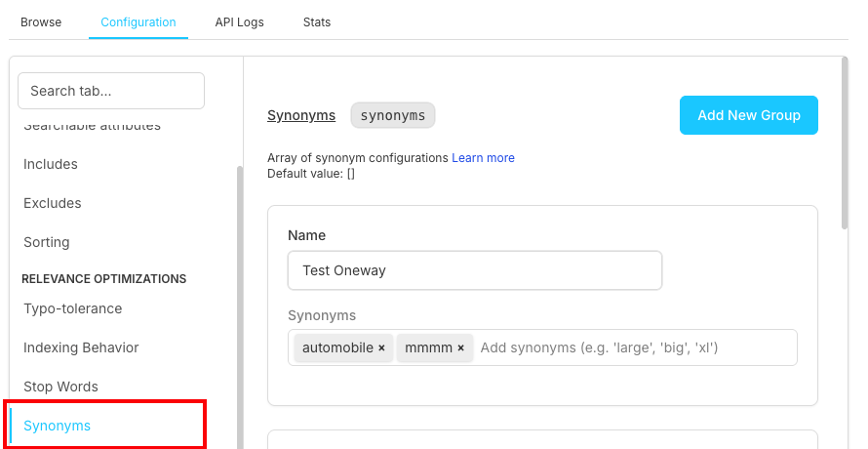Remove the mmmm synonym tag
This screenshot has height=449, width=868.
[460, 348]
